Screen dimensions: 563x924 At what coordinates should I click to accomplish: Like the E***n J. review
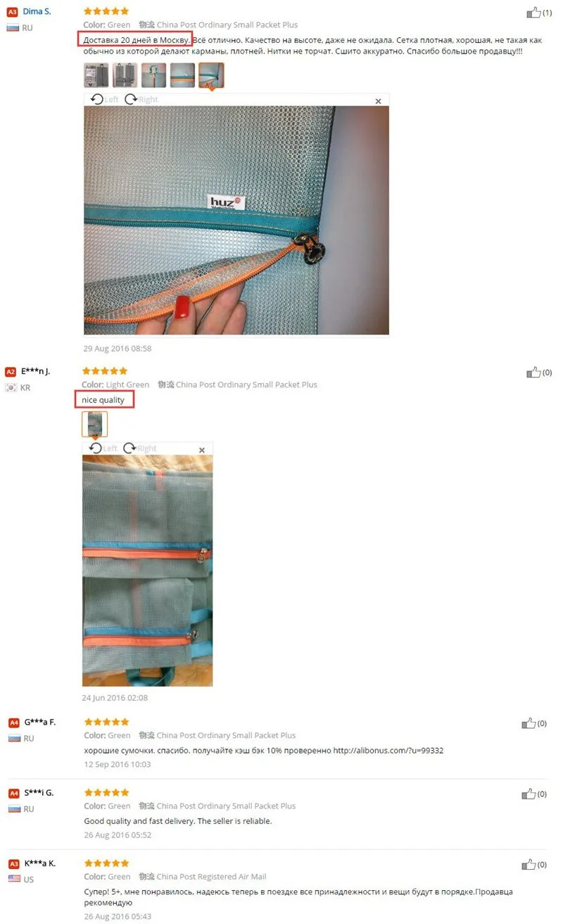533,372
